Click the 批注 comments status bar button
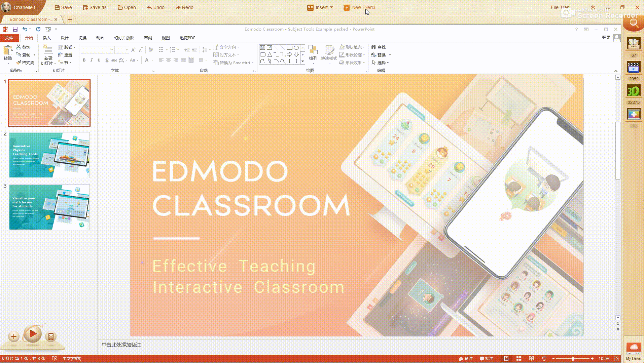Image resolution: width=644 pixels, height=363 pixels. pos(487,359)
